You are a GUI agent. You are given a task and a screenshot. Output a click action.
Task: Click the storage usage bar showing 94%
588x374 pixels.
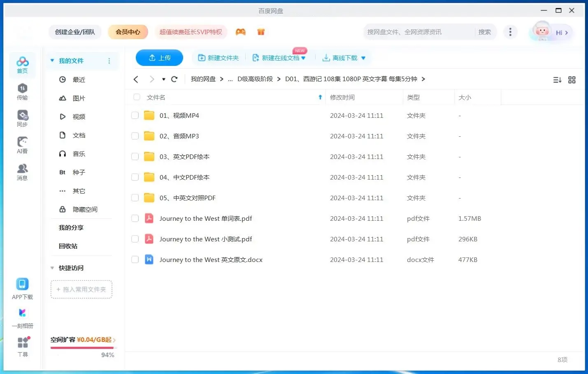click(82, 348)
